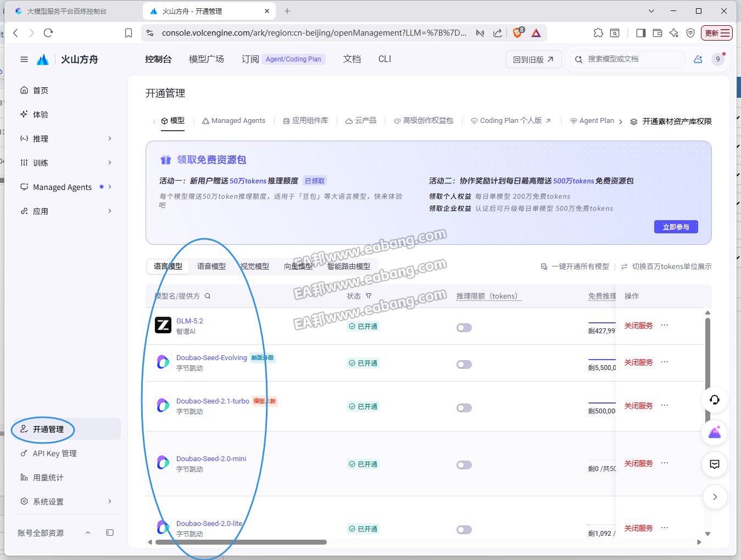Open the purple AI assistant floating icon
The image size is (741, 560).
[715, 433]
